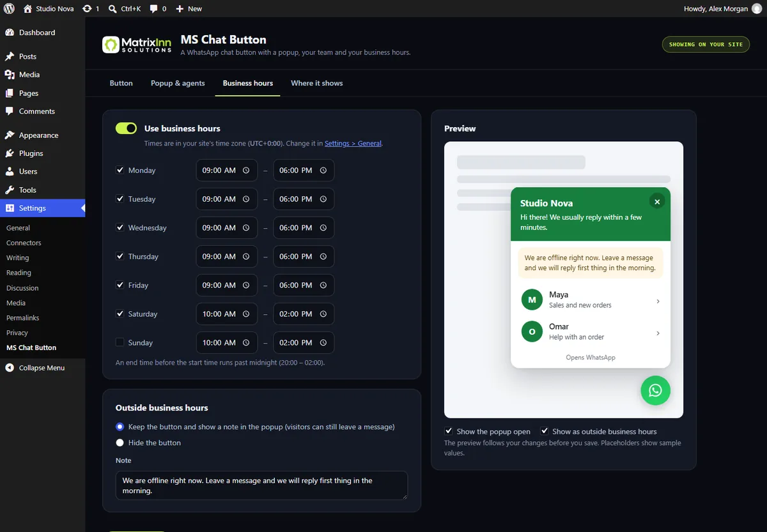Image resolution: width=767 pixels, height=532 pixels.
Task: Enable the Sunday checkbox
Action: pos(120,342)
